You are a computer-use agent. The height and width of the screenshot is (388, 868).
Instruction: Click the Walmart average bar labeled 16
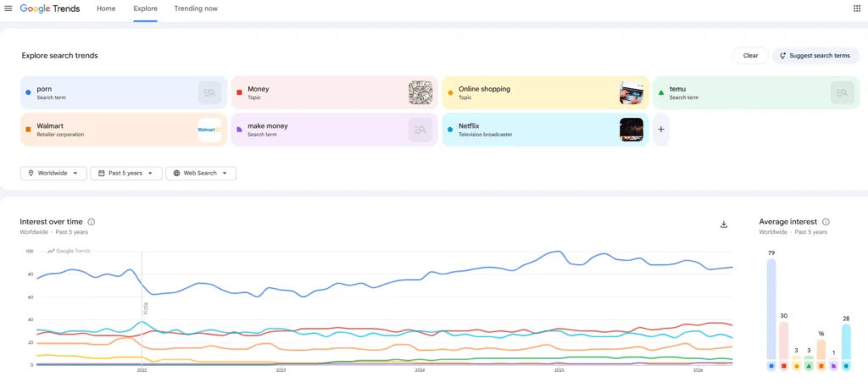[821, 350]
